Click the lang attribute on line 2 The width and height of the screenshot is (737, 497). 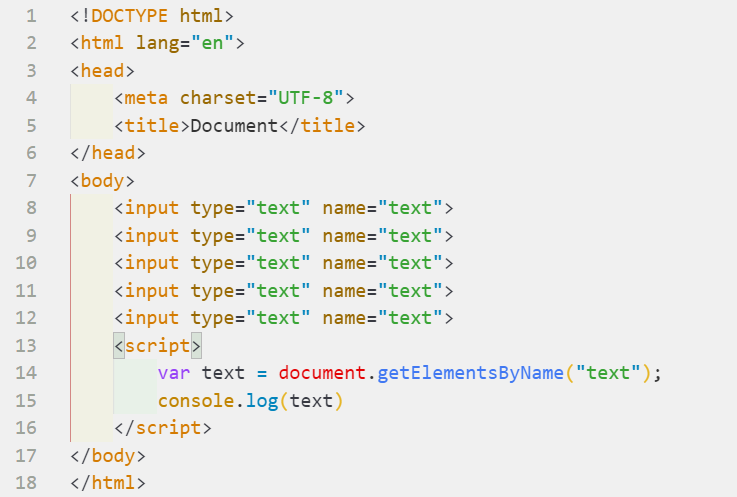[x=158, y=43]
